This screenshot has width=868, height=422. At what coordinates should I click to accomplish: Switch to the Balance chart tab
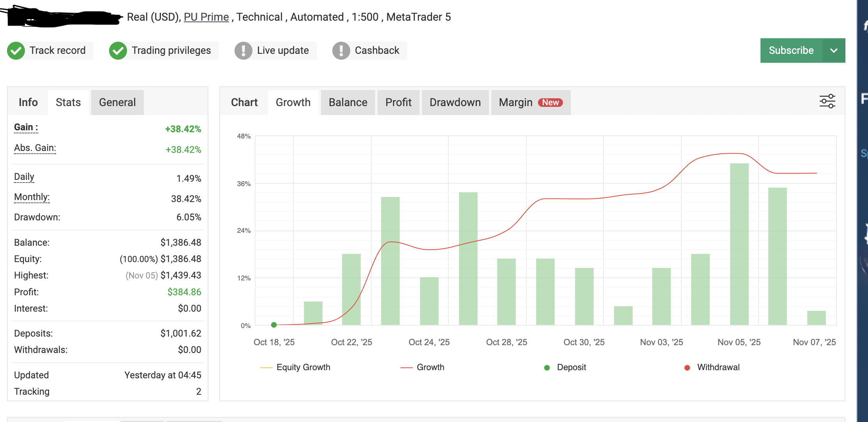click(x=348, y=103)
